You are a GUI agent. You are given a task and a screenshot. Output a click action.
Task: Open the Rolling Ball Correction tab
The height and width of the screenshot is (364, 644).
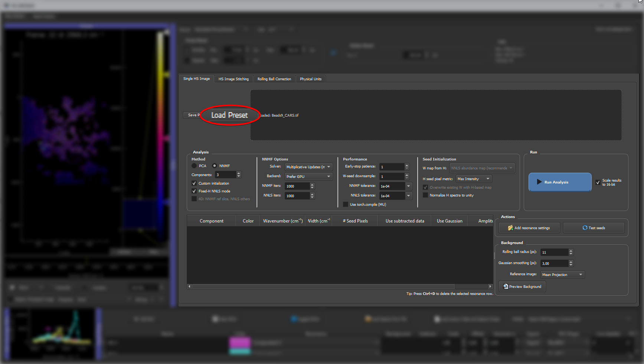[274, 79]
